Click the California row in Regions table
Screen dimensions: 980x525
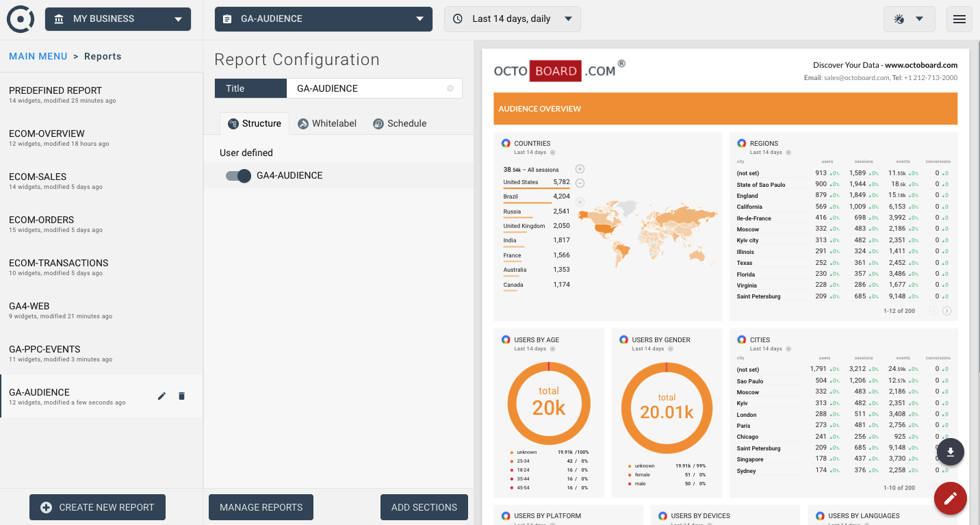(x=843, y=207)
